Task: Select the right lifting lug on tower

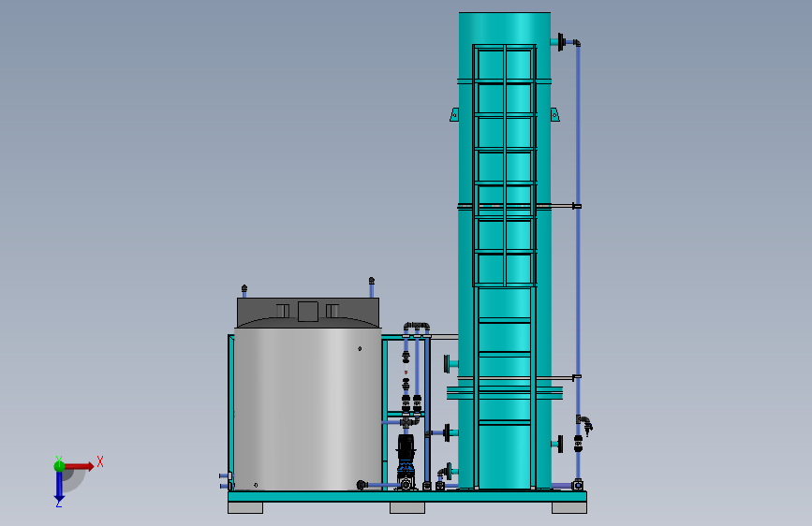Action: 554,114
